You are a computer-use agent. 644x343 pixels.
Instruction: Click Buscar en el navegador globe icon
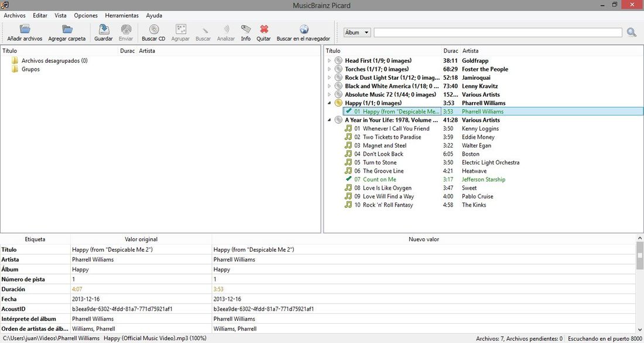click(304, 29)
